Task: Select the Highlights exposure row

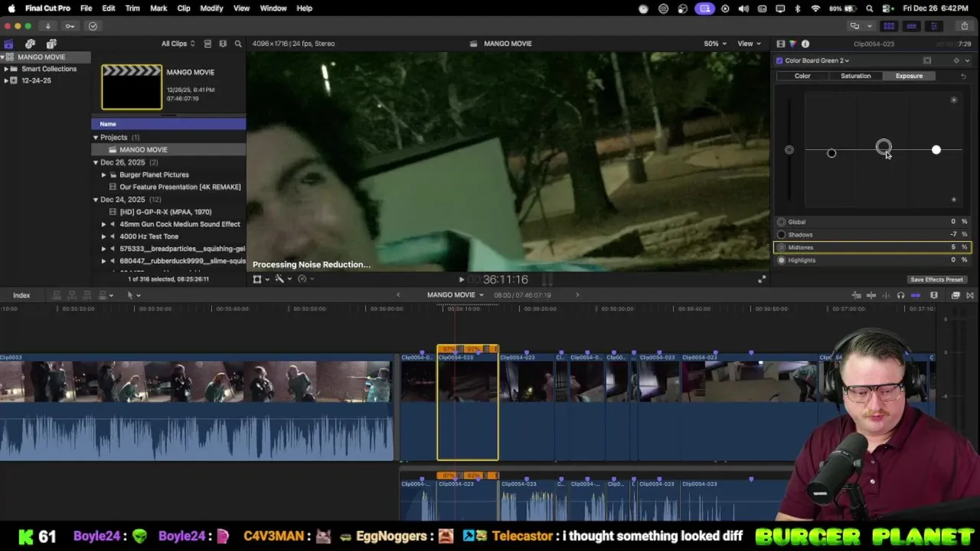Action: pyautogui.click(x=872, y=260)
